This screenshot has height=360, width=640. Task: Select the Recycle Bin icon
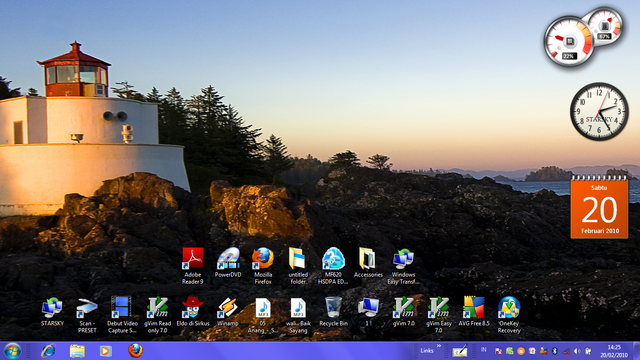(333, 311)
